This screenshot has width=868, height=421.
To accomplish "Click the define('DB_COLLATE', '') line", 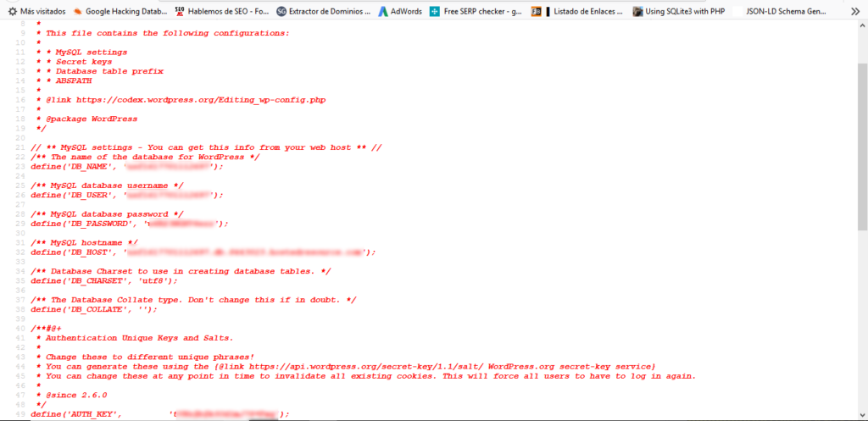I will (x=94, y=309).
